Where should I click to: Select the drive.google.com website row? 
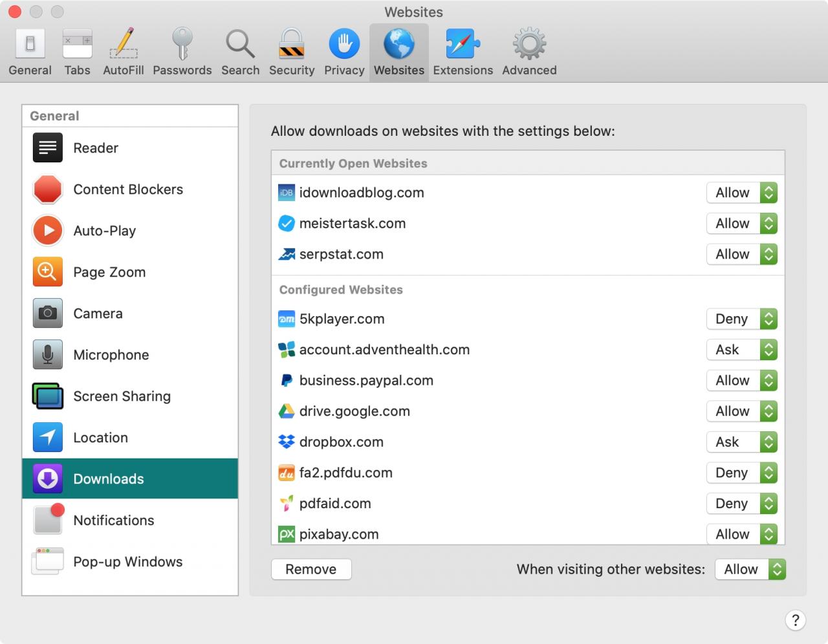click(528, 411)
